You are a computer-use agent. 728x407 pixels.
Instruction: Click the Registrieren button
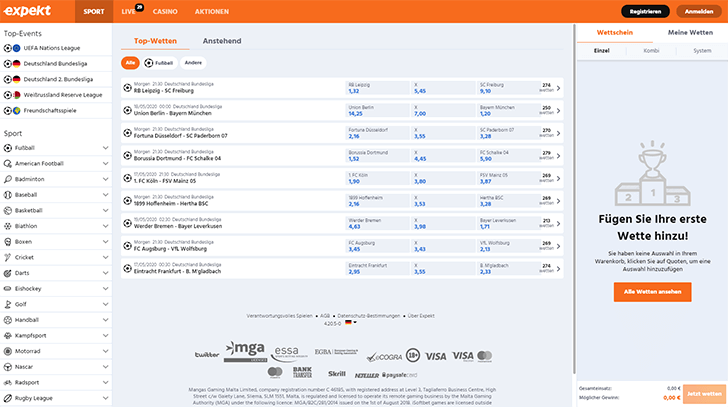645,12
